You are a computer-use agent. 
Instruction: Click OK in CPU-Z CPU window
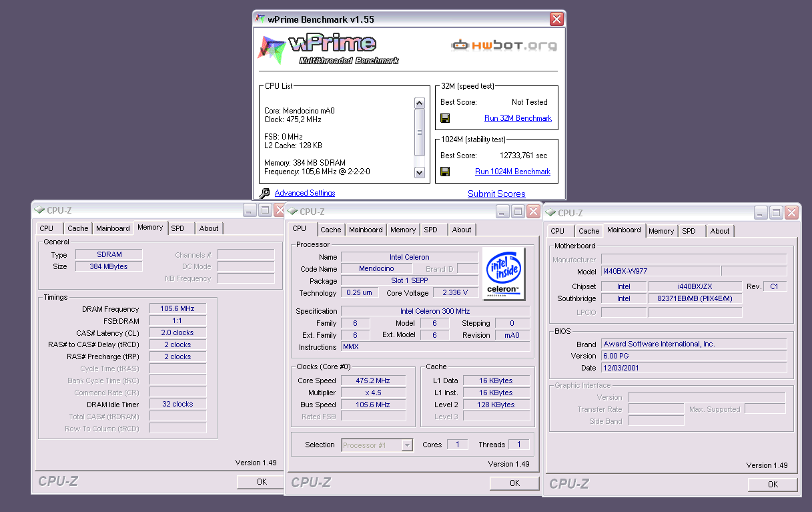[514, 483]
